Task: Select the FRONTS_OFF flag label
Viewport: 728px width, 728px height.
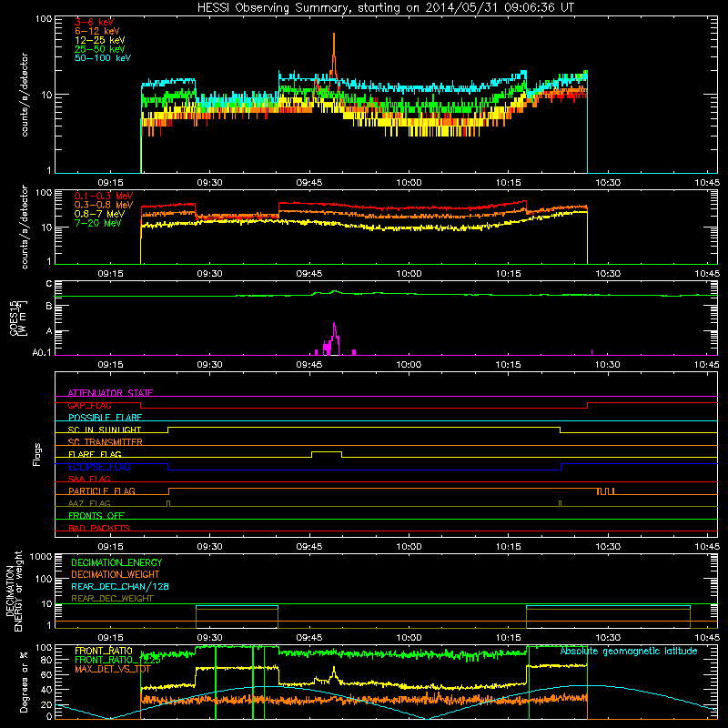Action: click(96, 515)
